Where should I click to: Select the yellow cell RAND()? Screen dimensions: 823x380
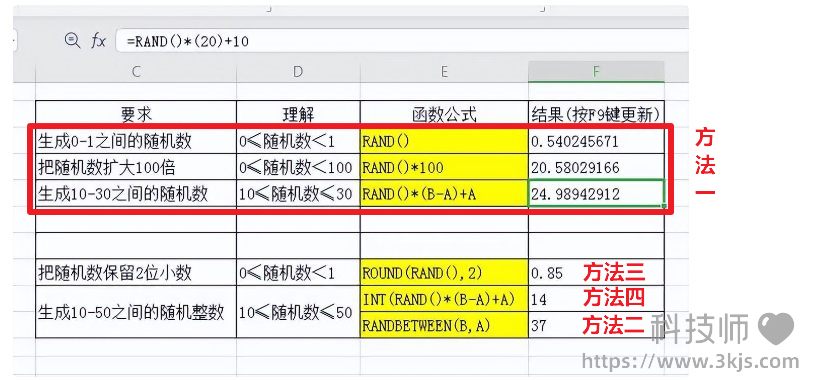444,141
